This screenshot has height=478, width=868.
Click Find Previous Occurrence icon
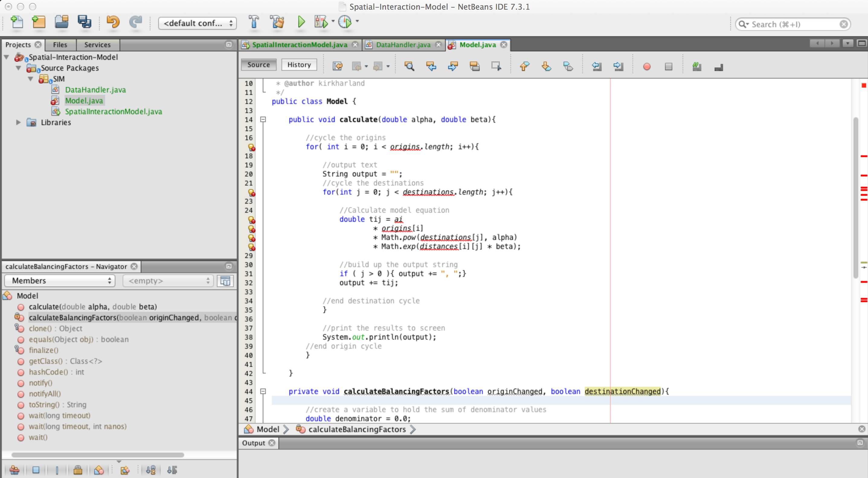(x=431, y=66)
